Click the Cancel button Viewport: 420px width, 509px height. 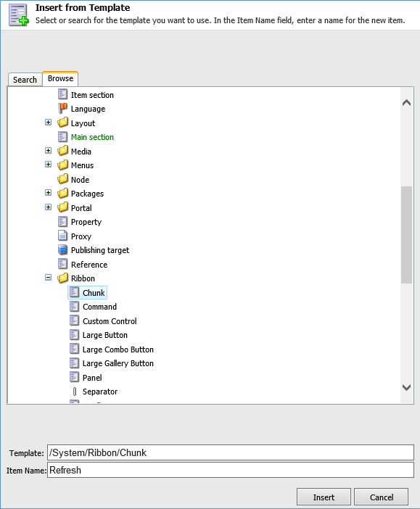coord(382,497)
